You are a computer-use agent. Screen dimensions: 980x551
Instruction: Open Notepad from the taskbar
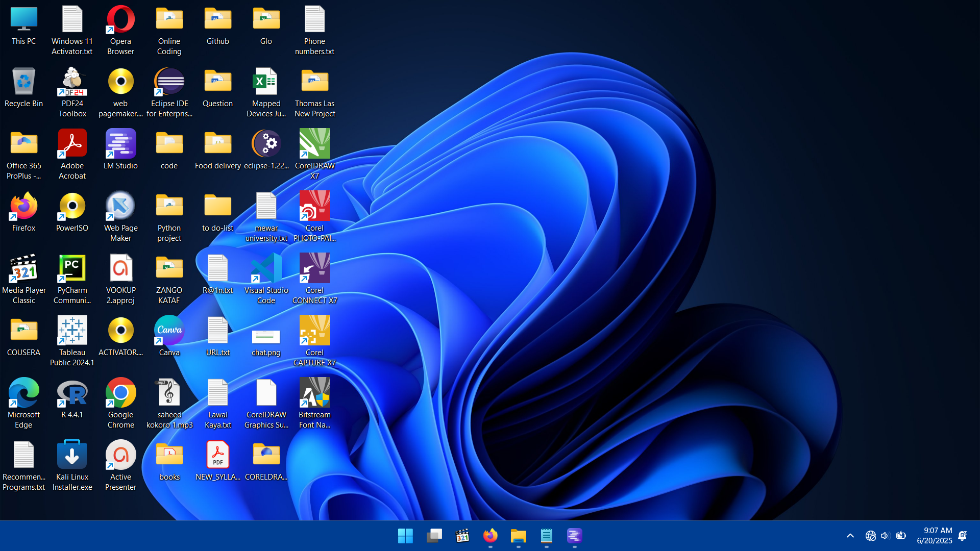(547, 536)
